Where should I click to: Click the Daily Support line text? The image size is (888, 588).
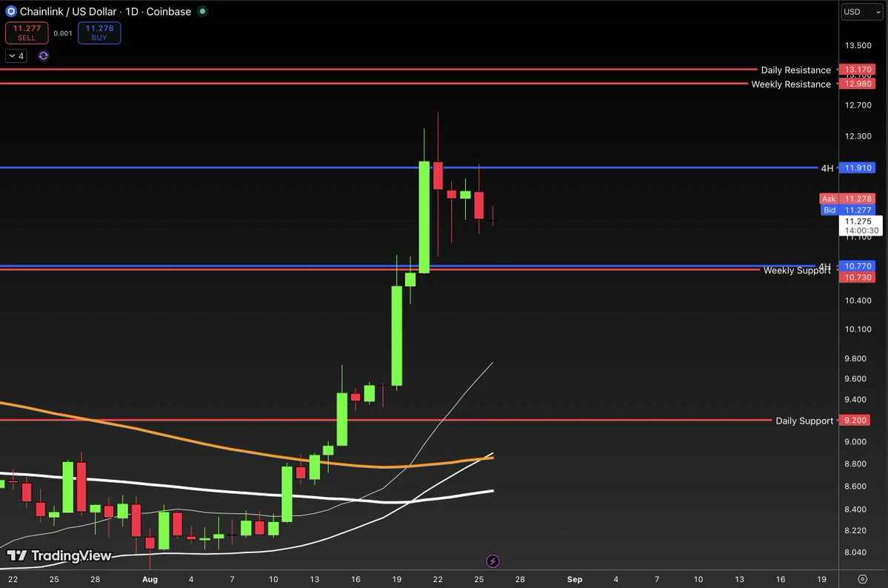click(804, 421)
